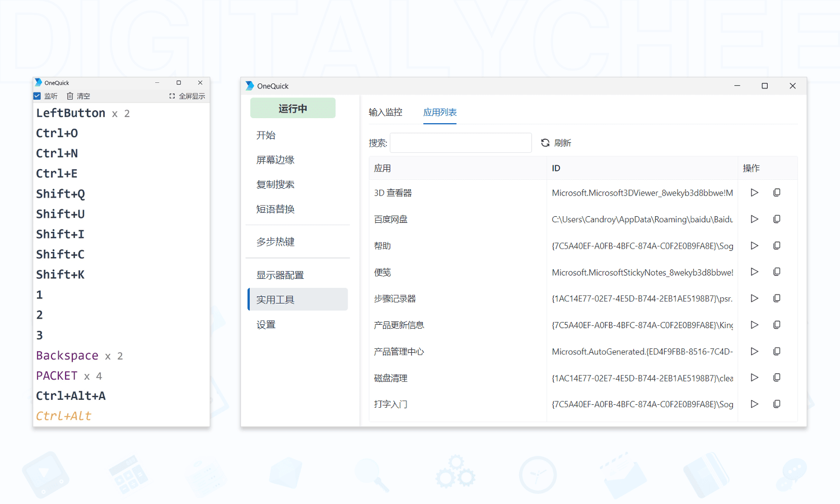Go to 多步热键 in the sidebar
Screen dimensions: 840x504
click(x=276, y=241)
